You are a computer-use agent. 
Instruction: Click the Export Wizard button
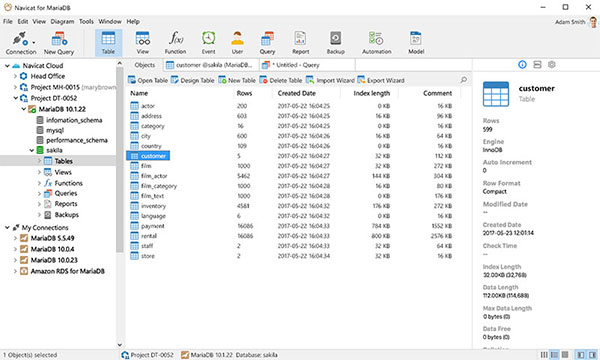[381, 80]
